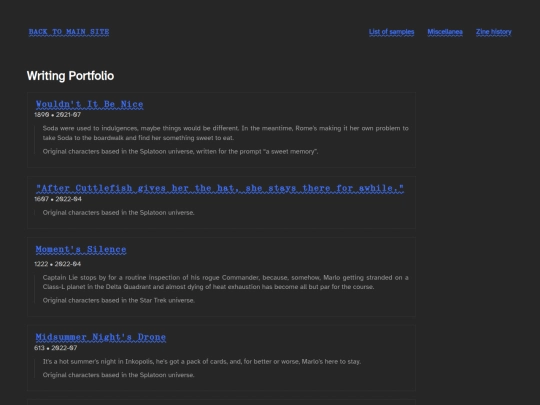Click the BACK TO MAIN SITE link
The width and height of the screenshot is (540, 405).
(x=69, y=32)
